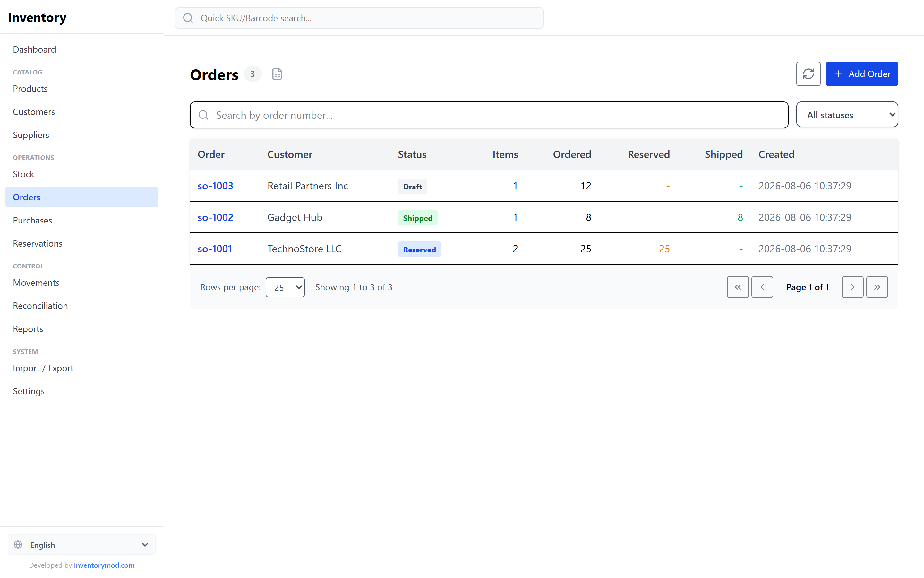The height and width of the screenshot is (578, 924).
Task: Go to next page of orders
Action: [852, 287]
